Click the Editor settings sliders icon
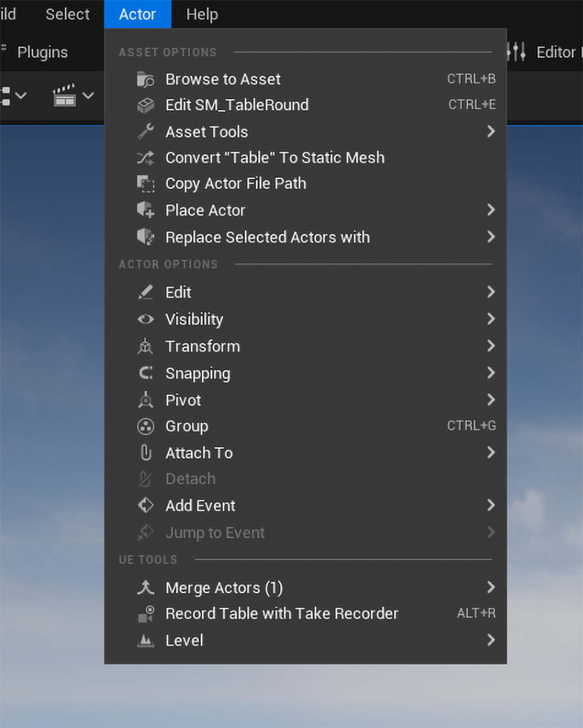 [516, 51]
